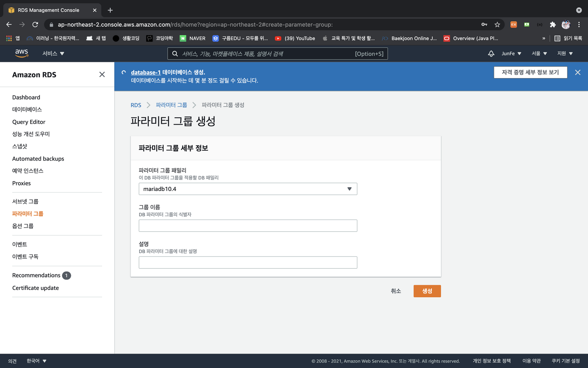Open 예약 인스턴스 in the sidebar
The image size is (588, 368).
coord(28,171)
